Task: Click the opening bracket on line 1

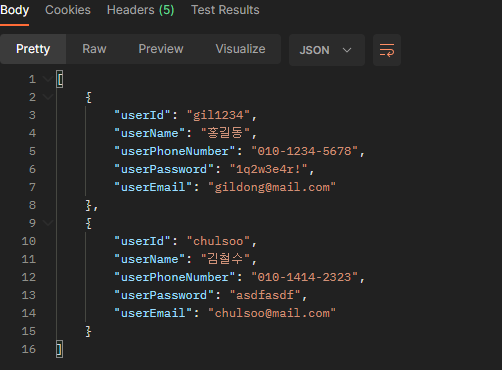Action: click(x=60, y=79)
